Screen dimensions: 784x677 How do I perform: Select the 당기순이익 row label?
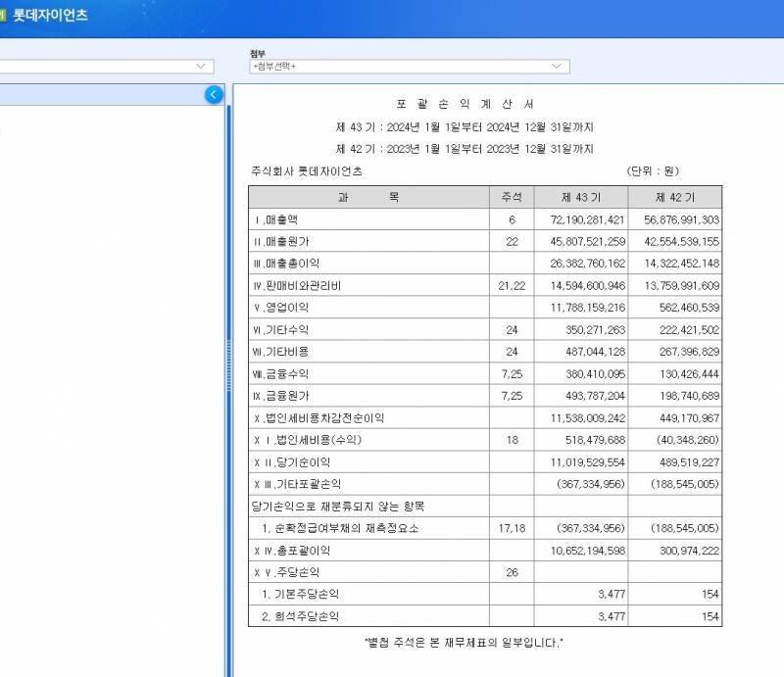(x=292, y=462)
